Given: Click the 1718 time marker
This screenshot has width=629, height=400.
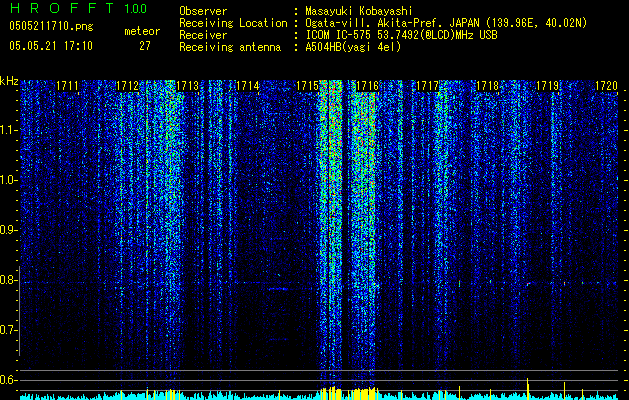Looking at the screenshot, I should (487, 86).
